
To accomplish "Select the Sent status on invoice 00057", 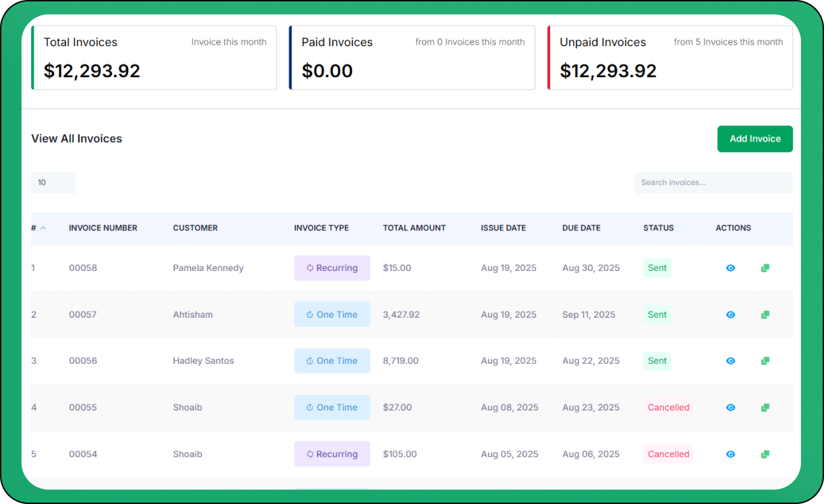I will click(x=657, y=315).
